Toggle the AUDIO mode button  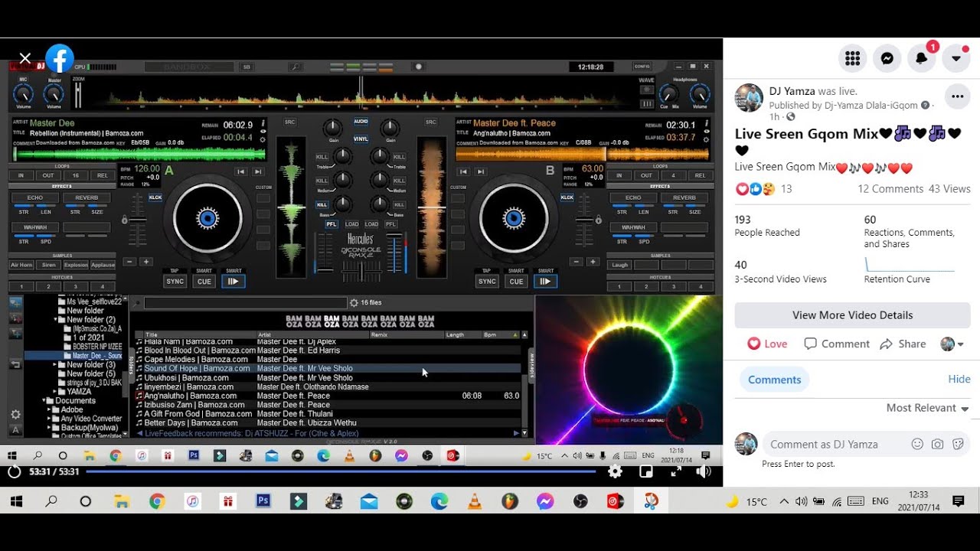coord(361,121)
